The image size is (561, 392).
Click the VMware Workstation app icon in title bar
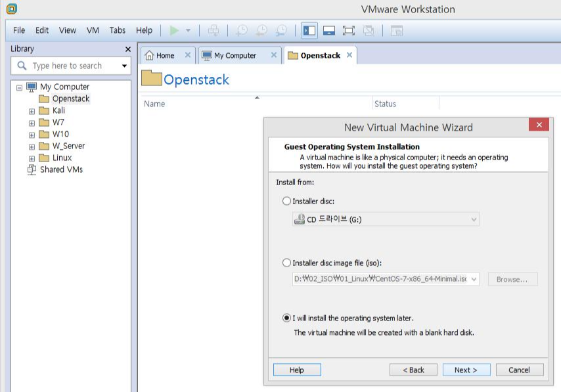point(12,9)
